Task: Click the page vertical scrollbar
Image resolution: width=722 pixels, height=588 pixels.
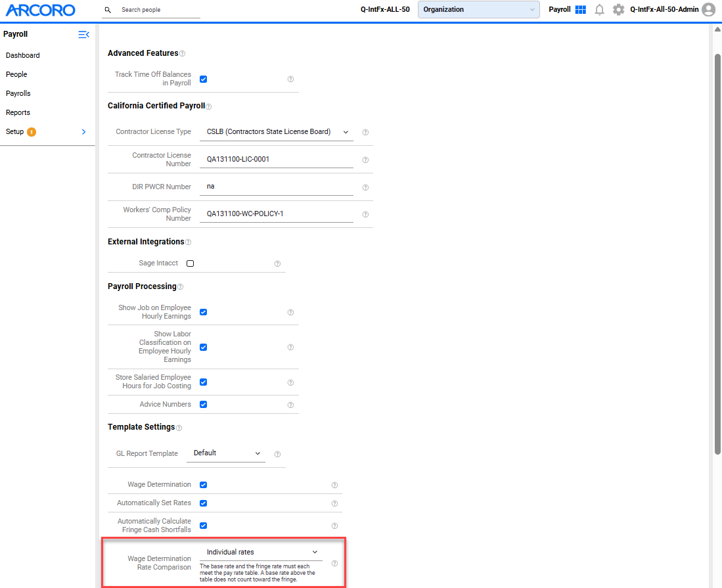Action: pos(717,254)
